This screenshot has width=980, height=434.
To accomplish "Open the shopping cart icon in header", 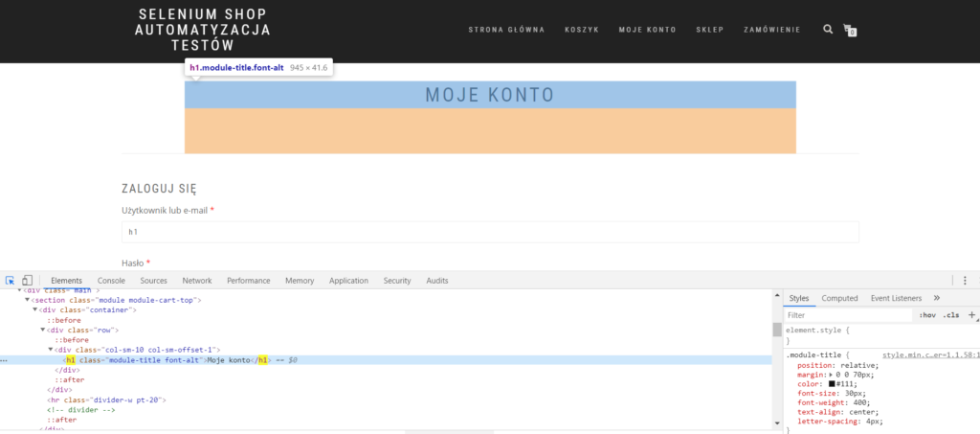I will tap(849, 30).
